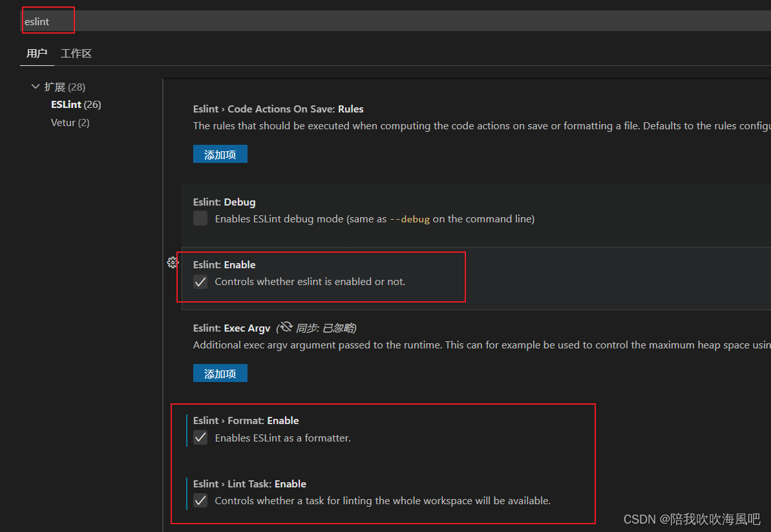Select the 用户 settings tab
The image size is (771, 532).
click(x=37, y=53)
